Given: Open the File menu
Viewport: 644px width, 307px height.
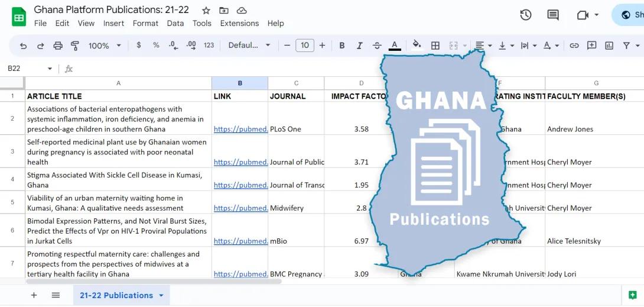Looking at the screenshot, I should (x=40, y=24).
